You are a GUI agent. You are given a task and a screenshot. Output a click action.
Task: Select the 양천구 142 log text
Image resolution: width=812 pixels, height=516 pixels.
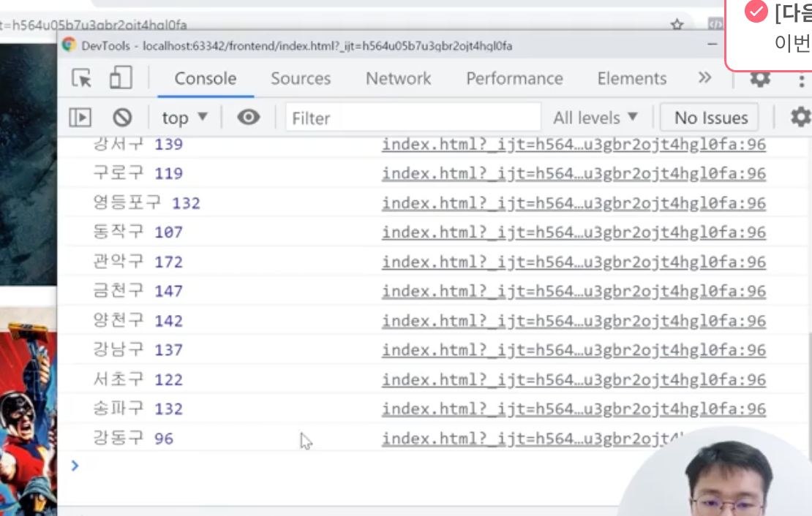click(138, 320)
